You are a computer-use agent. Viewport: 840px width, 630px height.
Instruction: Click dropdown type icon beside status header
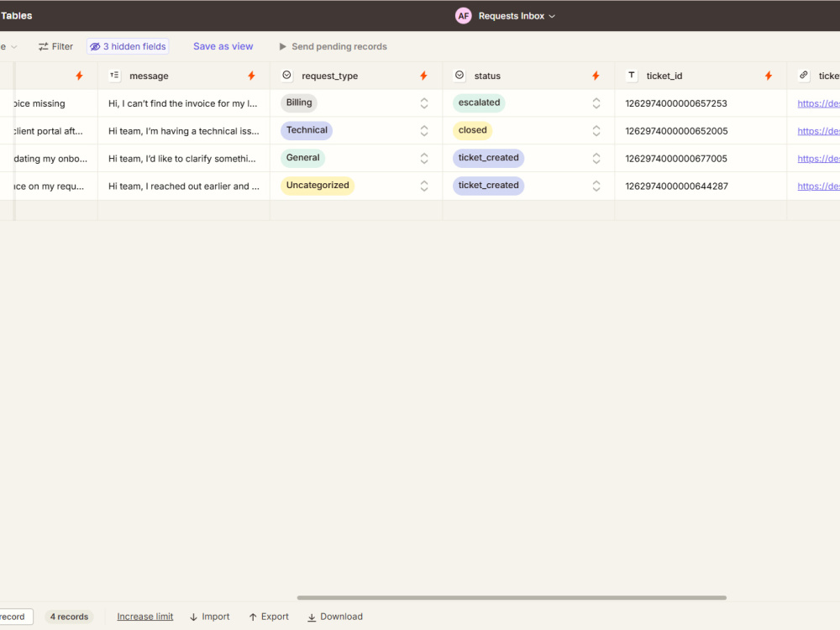[x=459, y=76]
